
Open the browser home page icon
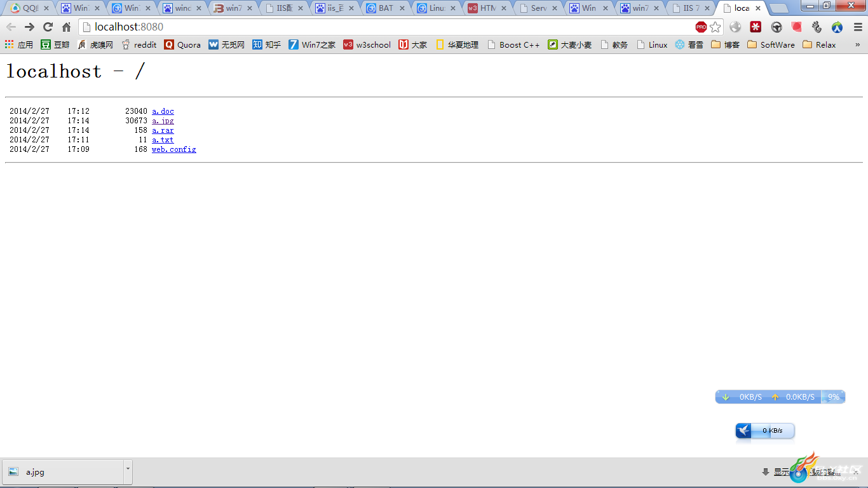pyautogui.click(x=66, y=27)
